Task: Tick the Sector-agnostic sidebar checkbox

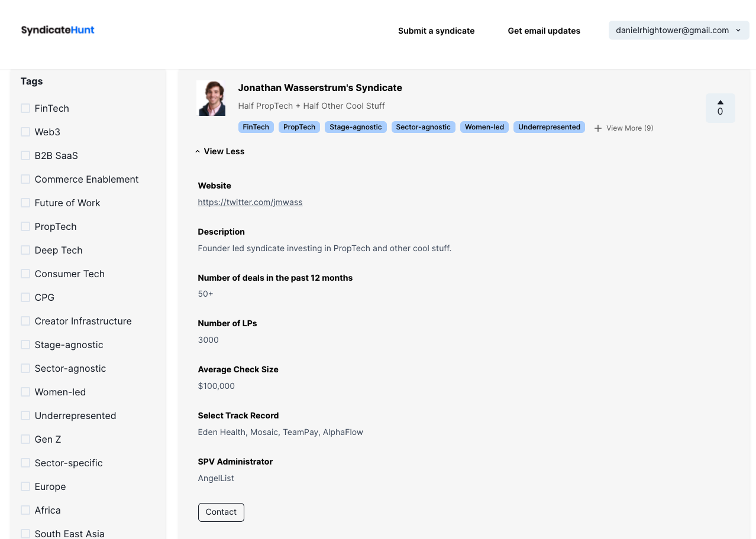Action: point(25,368)
